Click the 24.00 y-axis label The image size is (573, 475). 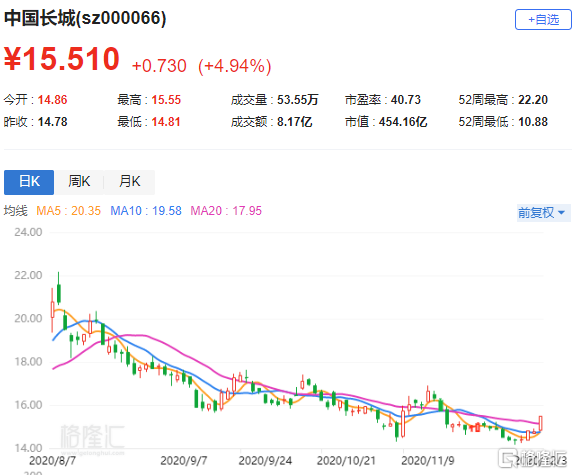pos(28,232)
